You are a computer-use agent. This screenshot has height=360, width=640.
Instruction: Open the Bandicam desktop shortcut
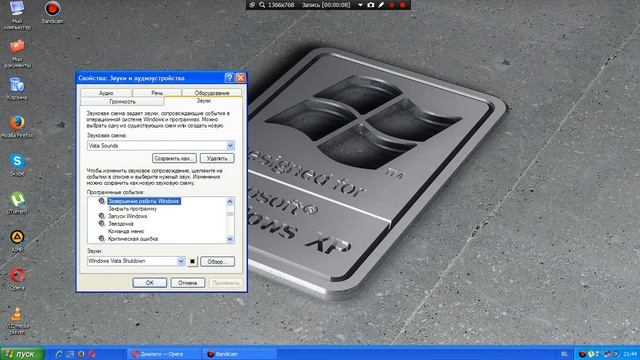[x=52, y=12]
